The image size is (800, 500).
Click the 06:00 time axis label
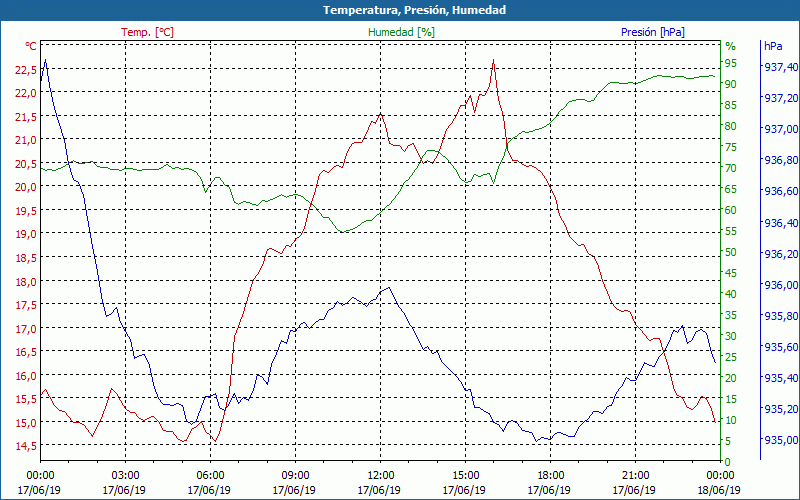210,476
